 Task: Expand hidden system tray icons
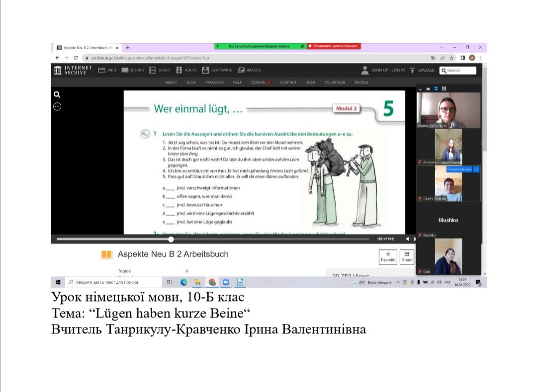click(398, 282)
